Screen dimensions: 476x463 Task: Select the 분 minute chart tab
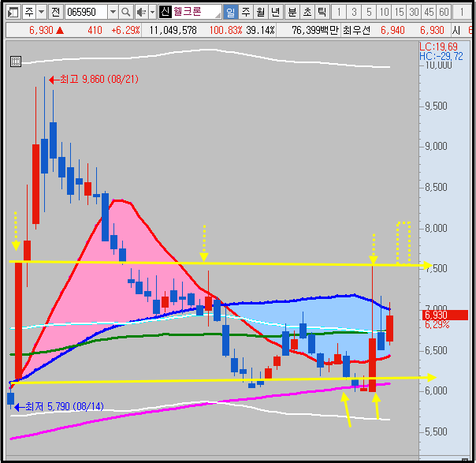click(x=292, y=12)
